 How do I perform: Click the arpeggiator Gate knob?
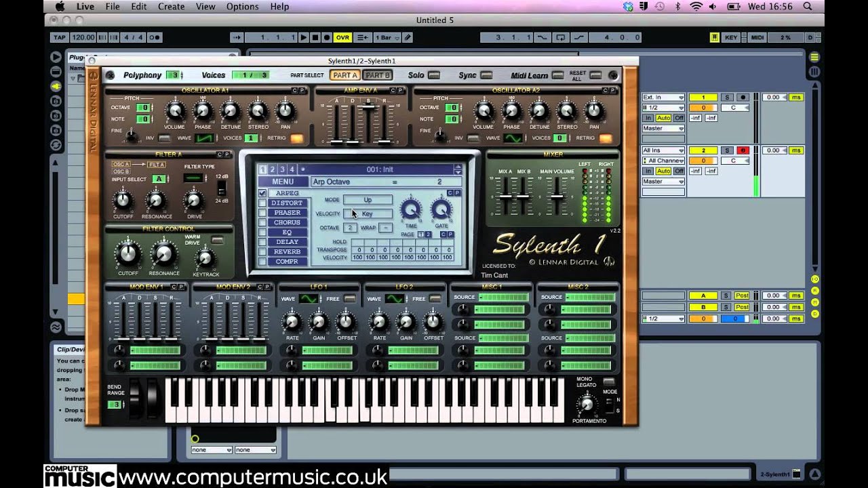point(441,209)
